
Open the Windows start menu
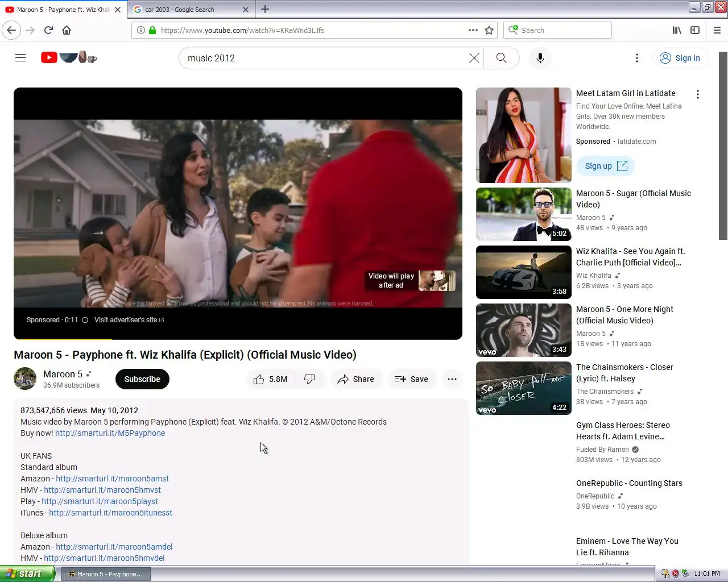(x=27, y=573)
